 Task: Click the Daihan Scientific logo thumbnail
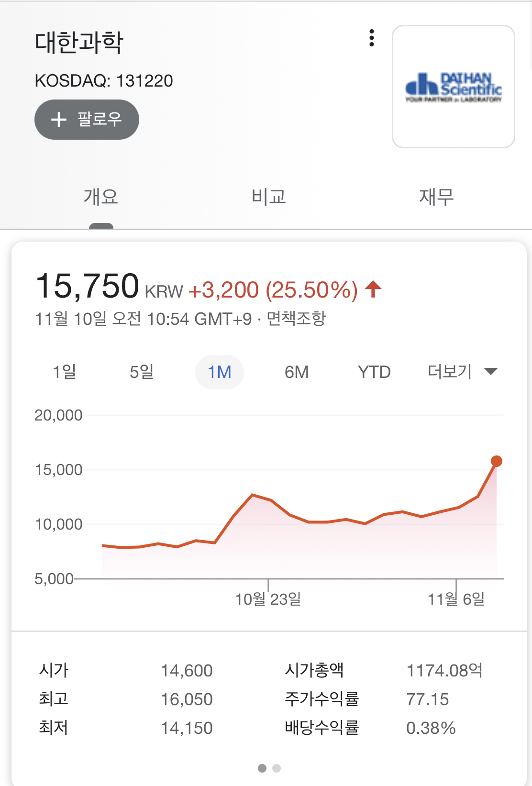453,87
